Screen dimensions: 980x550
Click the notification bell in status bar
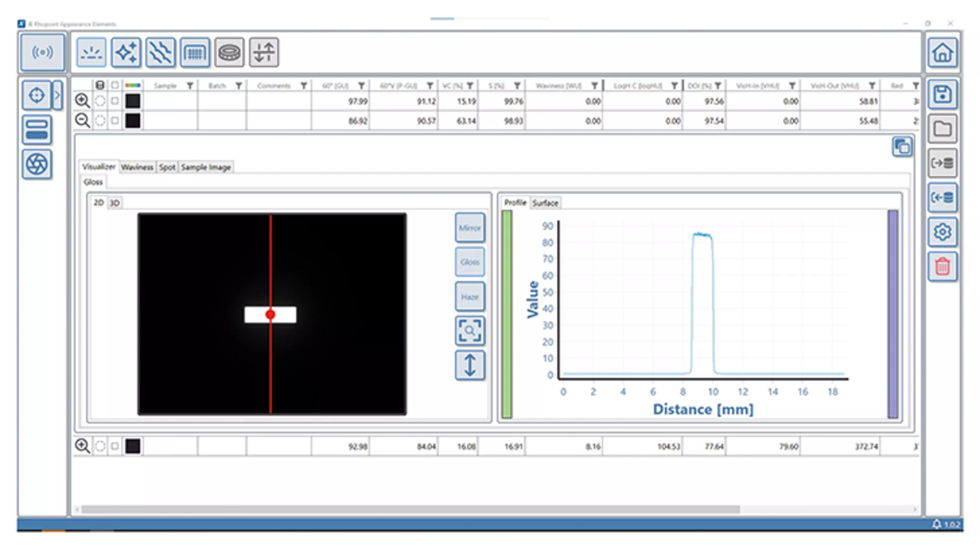(x=937, y=524)
